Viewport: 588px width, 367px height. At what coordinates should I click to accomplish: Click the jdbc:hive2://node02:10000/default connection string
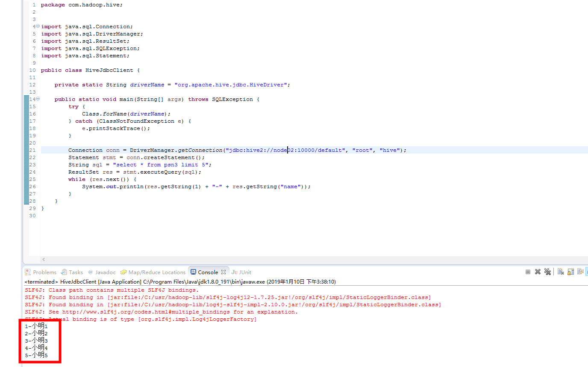point(285,150)
